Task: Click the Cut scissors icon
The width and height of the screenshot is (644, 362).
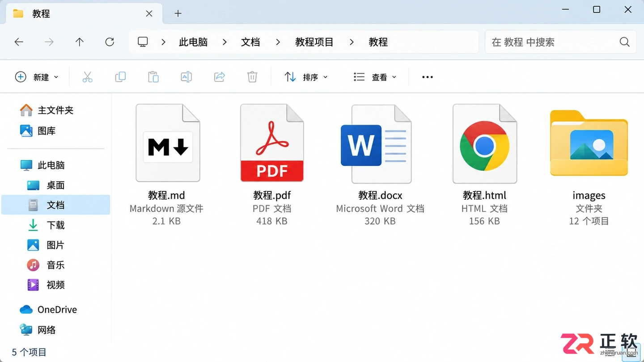Action: (x=87, y=77)
